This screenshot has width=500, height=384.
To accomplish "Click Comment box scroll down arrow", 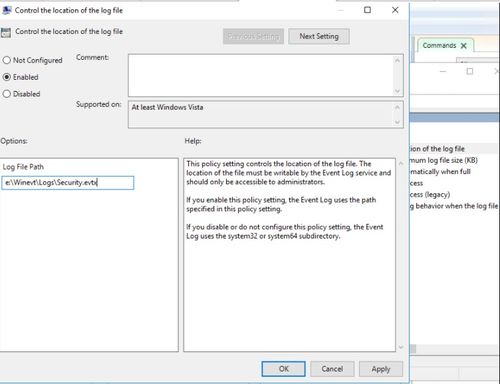I will coord(397,91).
